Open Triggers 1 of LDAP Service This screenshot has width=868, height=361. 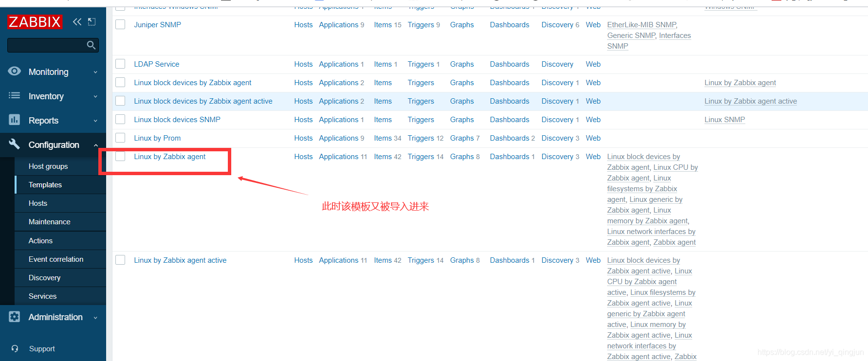424,64
